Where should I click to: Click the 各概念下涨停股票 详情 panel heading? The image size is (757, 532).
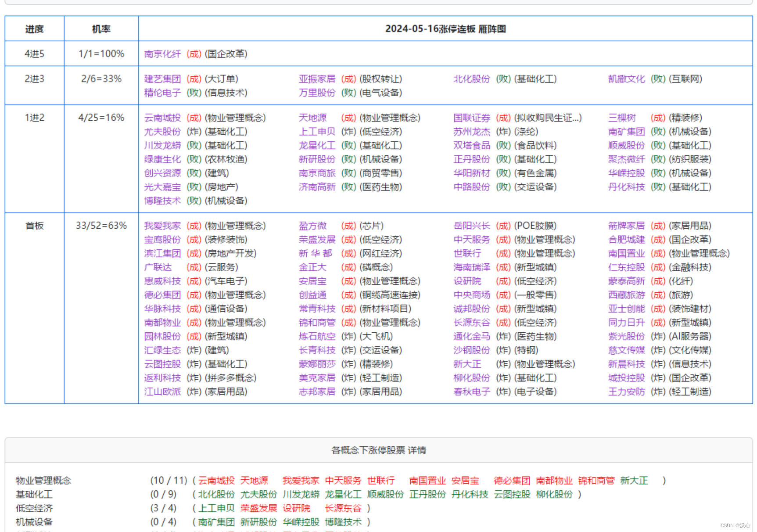[x=379, y=450]
